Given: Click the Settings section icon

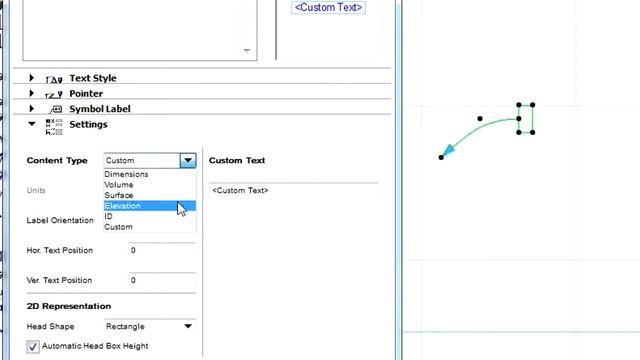Looking at the screenshot, I should click(x=54, y=127).
